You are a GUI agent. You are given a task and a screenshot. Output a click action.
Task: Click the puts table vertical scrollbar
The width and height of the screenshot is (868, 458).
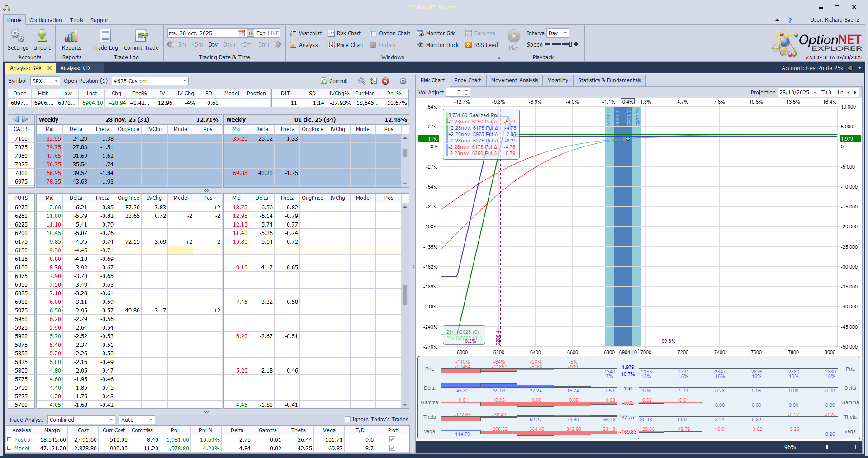(x=405, y=306)
